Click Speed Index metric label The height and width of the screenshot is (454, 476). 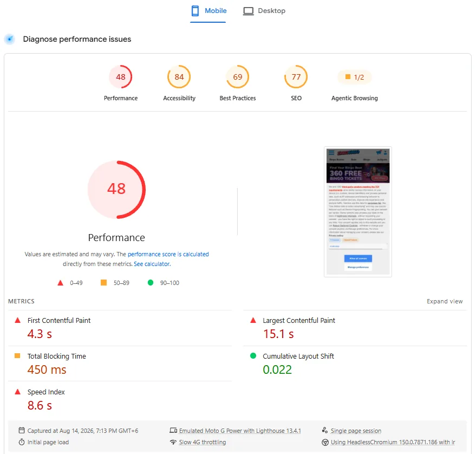pos(46,392)
